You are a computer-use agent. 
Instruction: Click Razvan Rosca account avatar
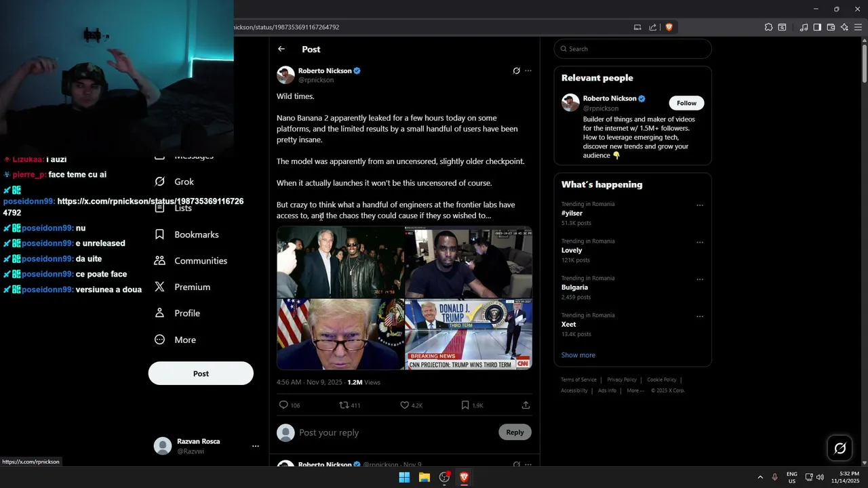coord(163,446)
